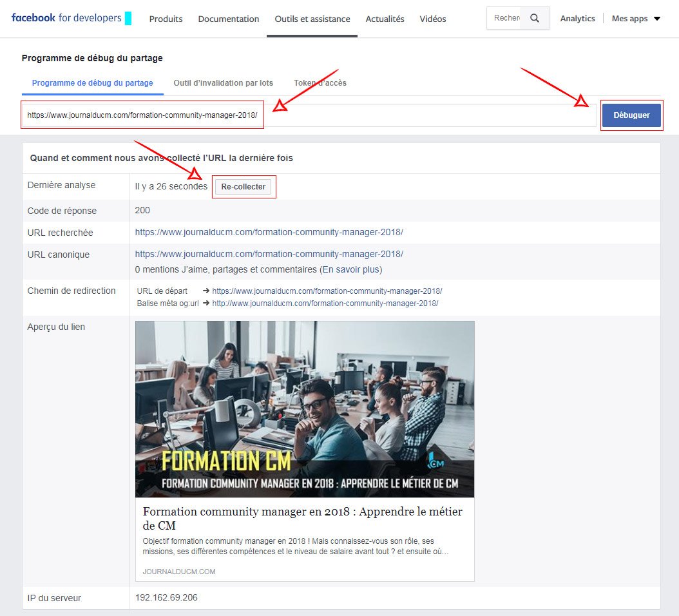Screen dimensions: 679x616
Task: Click the 'Dernière analyse' row label
Action: pos(61,185)
